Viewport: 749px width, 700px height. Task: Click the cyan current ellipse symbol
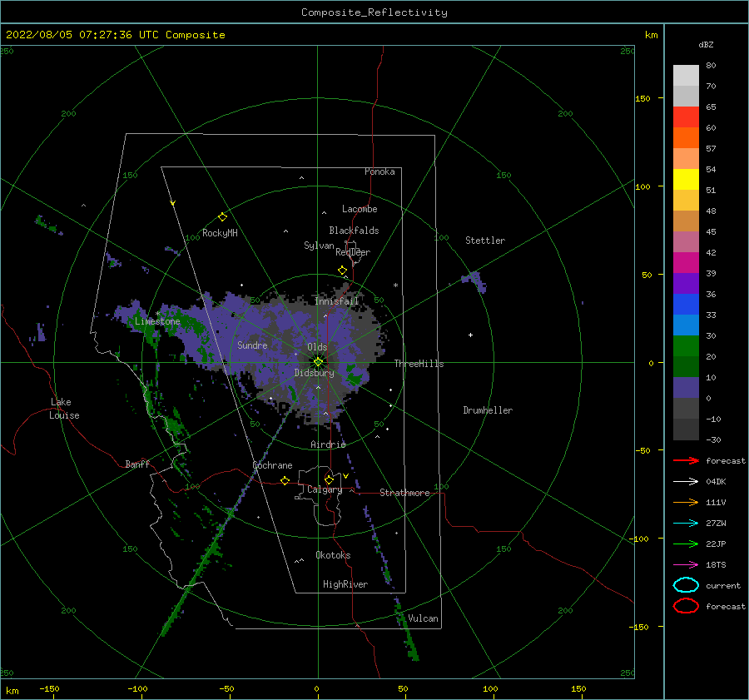(686, 585)
